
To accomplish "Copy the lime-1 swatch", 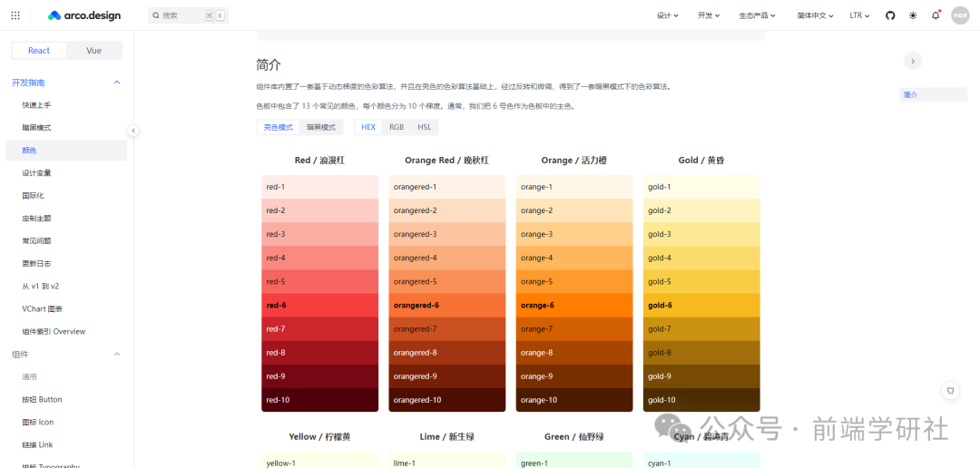I will click(446, 460).
